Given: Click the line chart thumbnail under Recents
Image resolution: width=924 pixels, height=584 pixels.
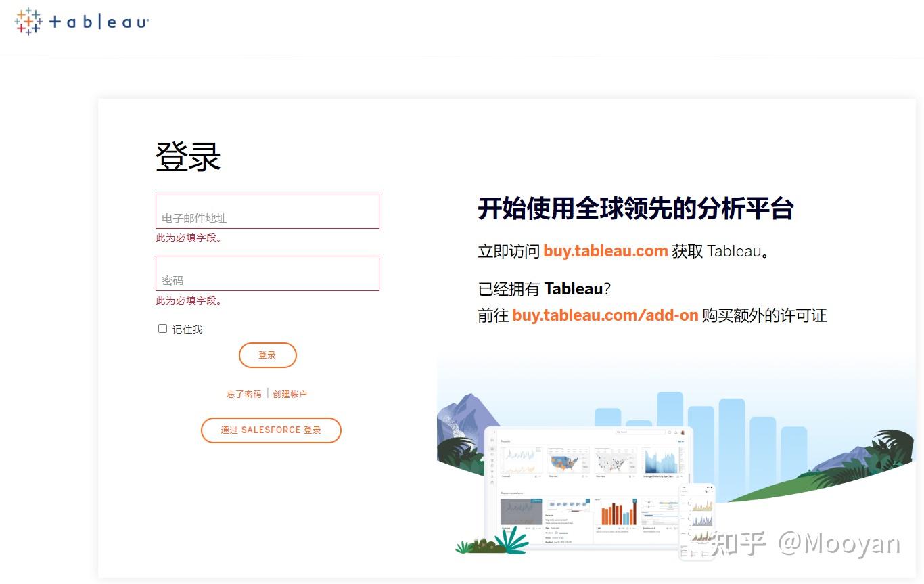Looking at the screenshot, I should point(522,459).
